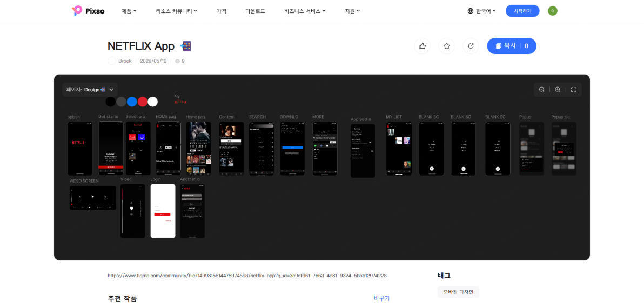Select the white Login screen frame
Screen dimensions: 644x308
[x=163, y=211]
